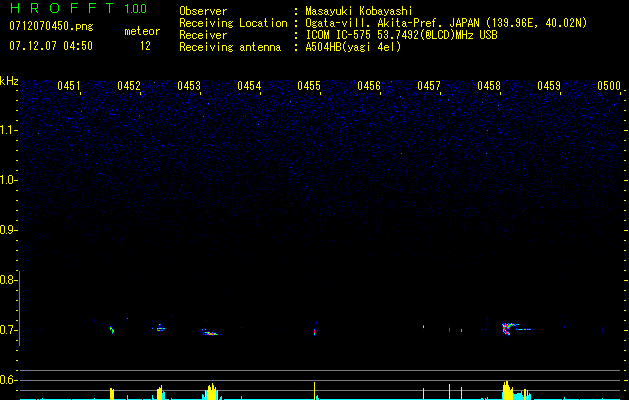Click the 0.8 frequency axis label
629x400 pixels.
click(x=8, y=280)
